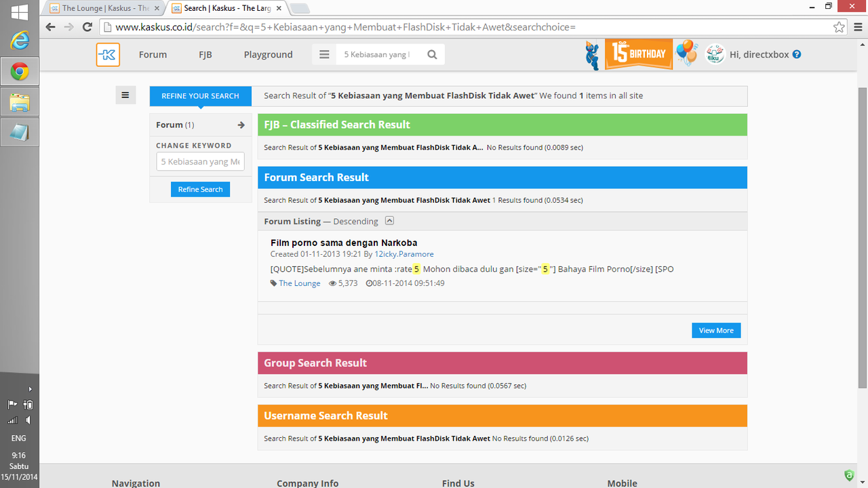Screen dimensions: 868x488
Task: Click Hi, directxbox username
Action: click(759, 54)
